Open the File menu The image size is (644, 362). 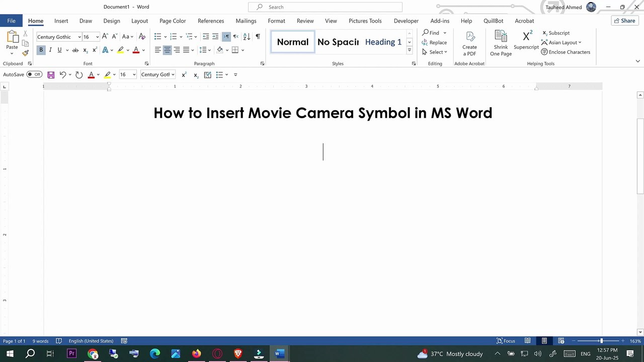tap(11, 21)
